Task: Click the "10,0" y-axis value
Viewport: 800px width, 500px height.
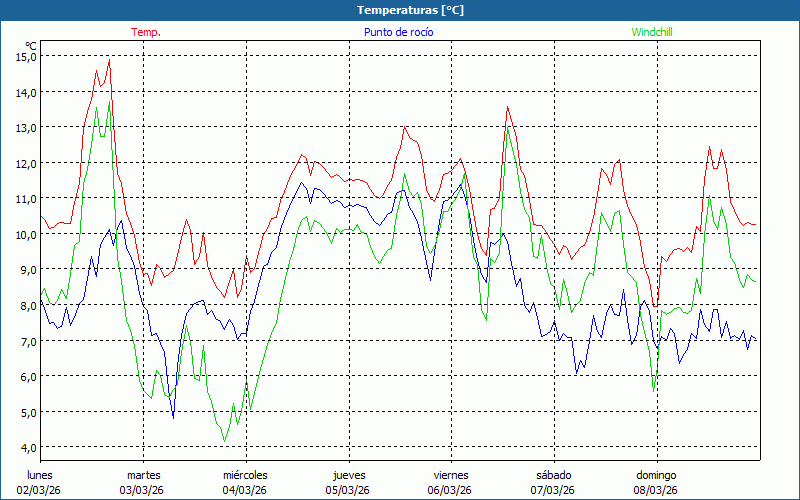Action: 26,234
